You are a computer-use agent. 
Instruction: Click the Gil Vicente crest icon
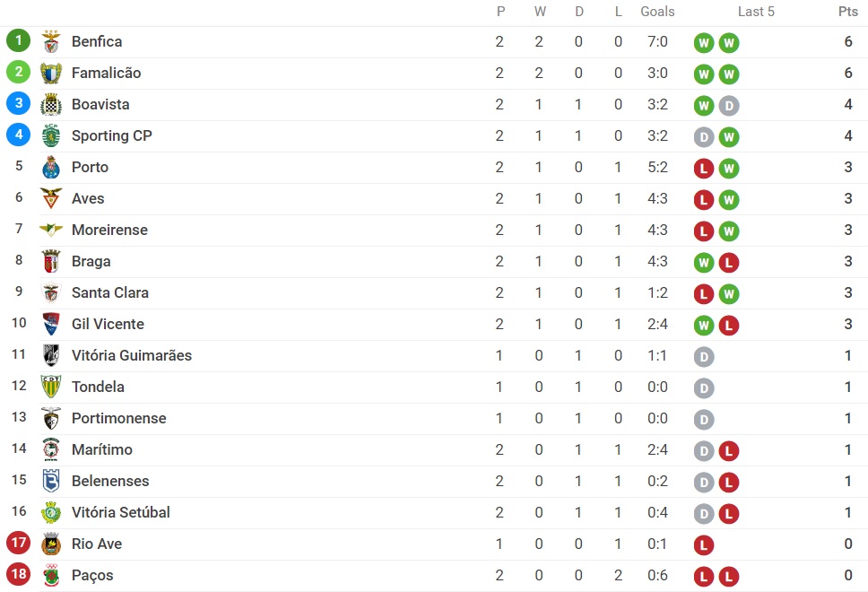51,324
